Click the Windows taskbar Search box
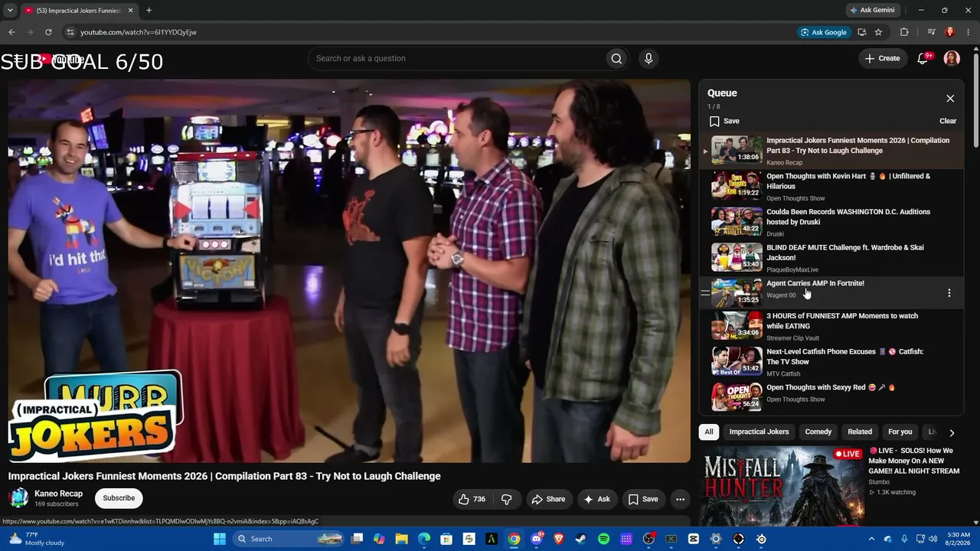Viewport: 980px width, 551px height. (x=287, y=539)
